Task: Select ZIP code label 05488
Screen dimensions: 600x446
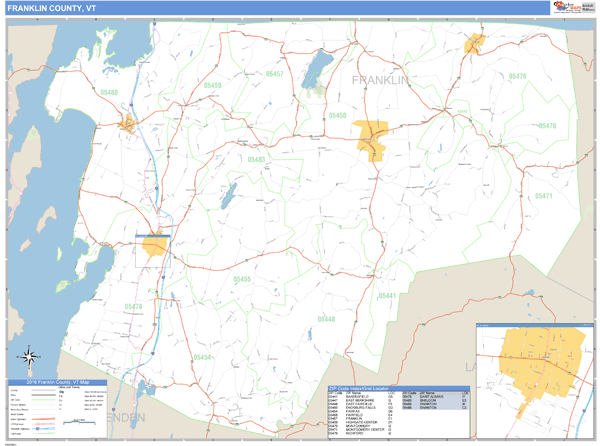Action: pyautogui.click(x=109, y=93)
